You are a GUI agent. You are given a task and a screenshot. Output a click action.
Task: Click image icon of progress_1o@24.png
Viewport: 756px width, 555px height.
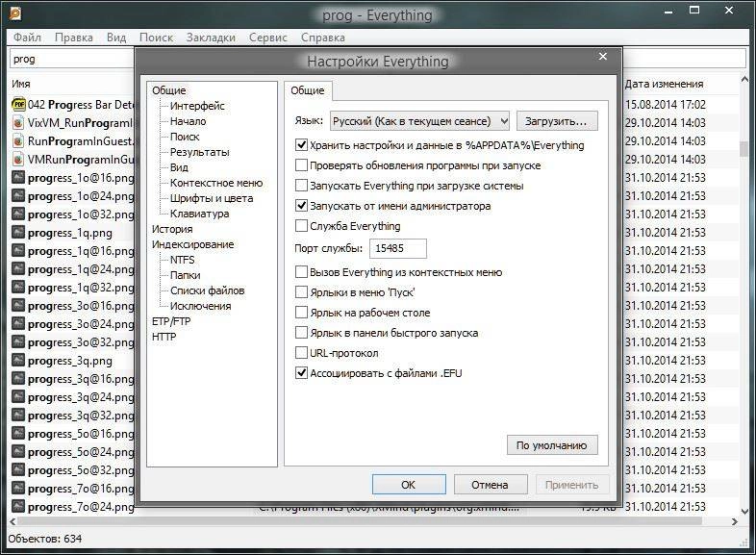point(18,196)
